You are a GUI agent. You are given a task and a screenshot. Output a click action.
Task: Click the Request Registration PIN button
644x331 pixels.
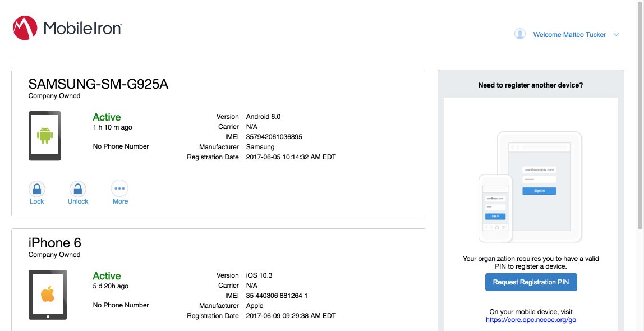point(531,282)
